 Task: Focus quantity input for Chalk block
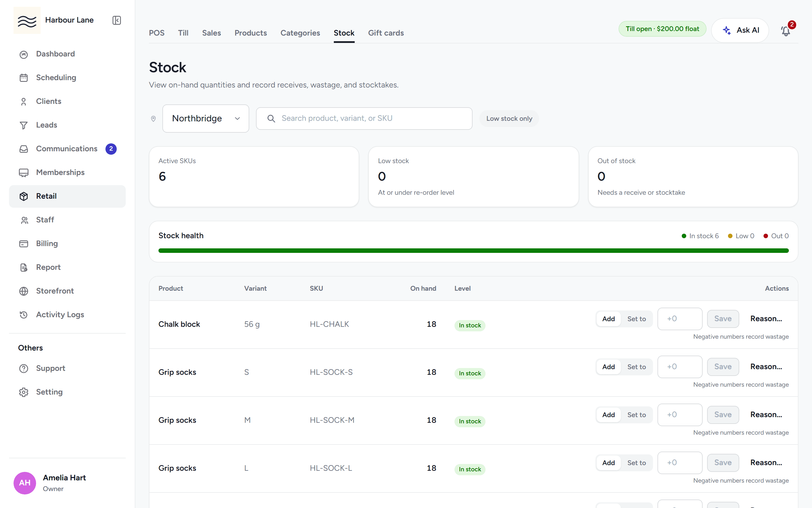click(680, 319)
